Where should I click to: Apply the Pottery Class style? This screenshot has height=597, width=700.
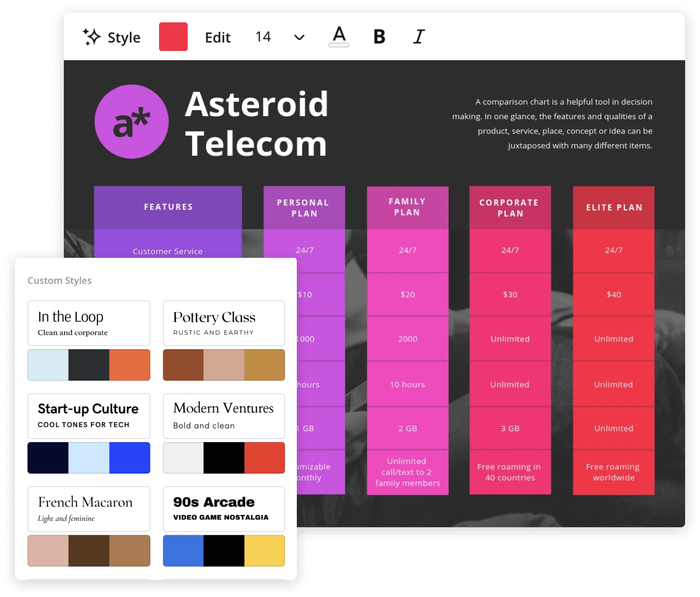223,323
